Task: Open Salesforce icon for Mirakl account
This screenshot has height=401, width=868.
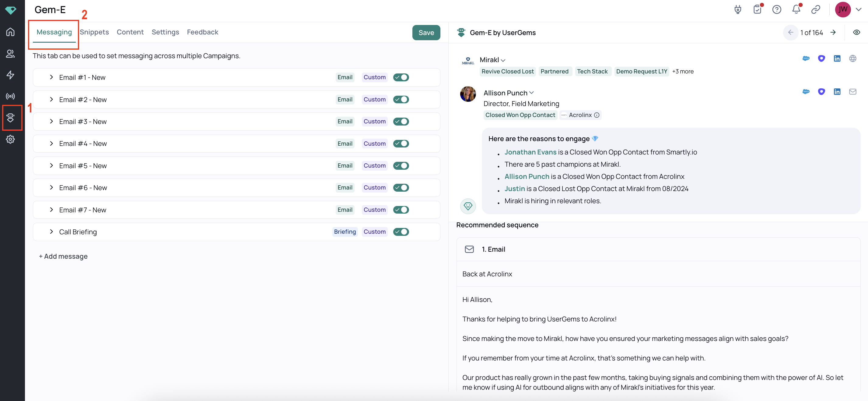Action: (x=806, y=58)
